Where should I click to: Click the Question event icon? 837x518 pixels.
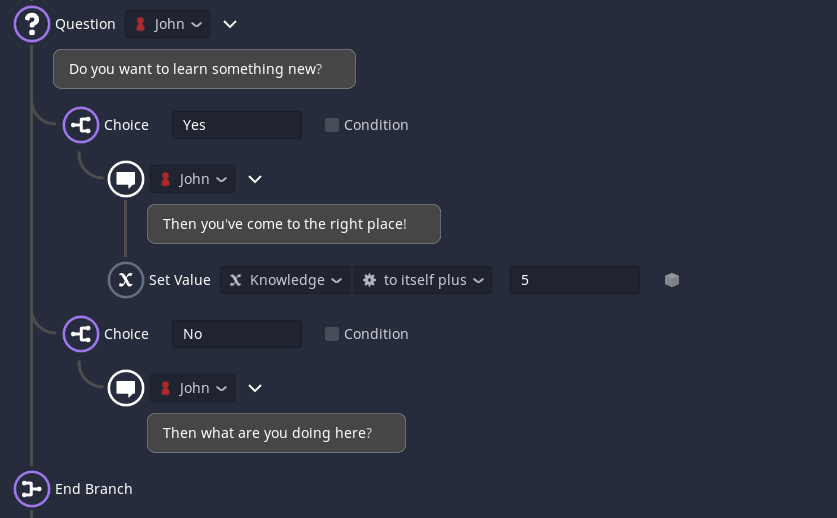[x=31, y=24]
